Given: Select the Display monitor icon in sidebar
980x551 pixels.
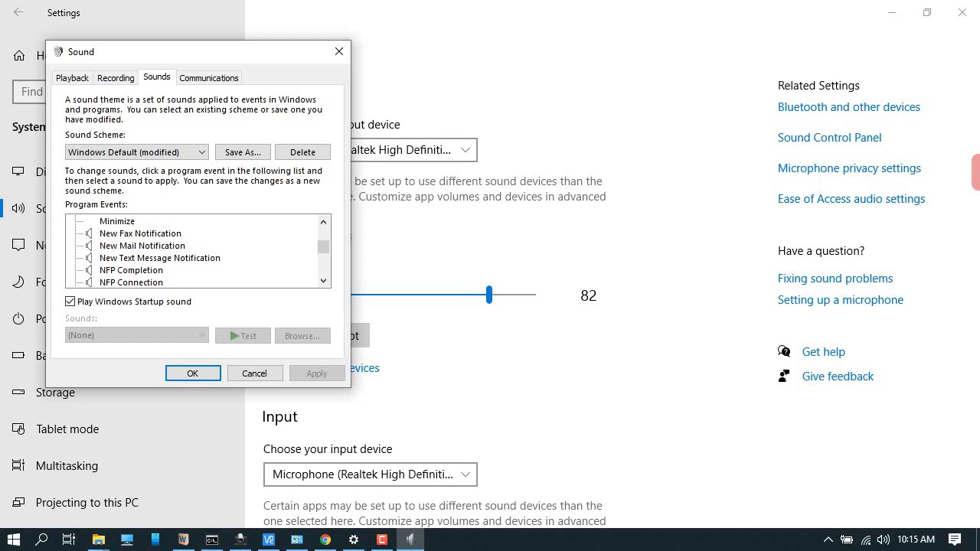Looking at the screenshot, I should [x=19, y=171].
